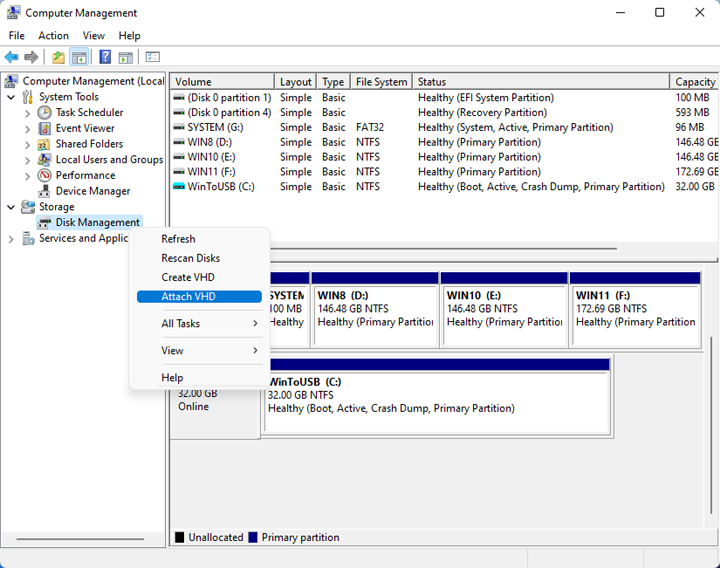The height and width of the screenshot is (568, 720).
Task: Toggle the Show/Hide Action Pane icon
Action: [125, 57]
